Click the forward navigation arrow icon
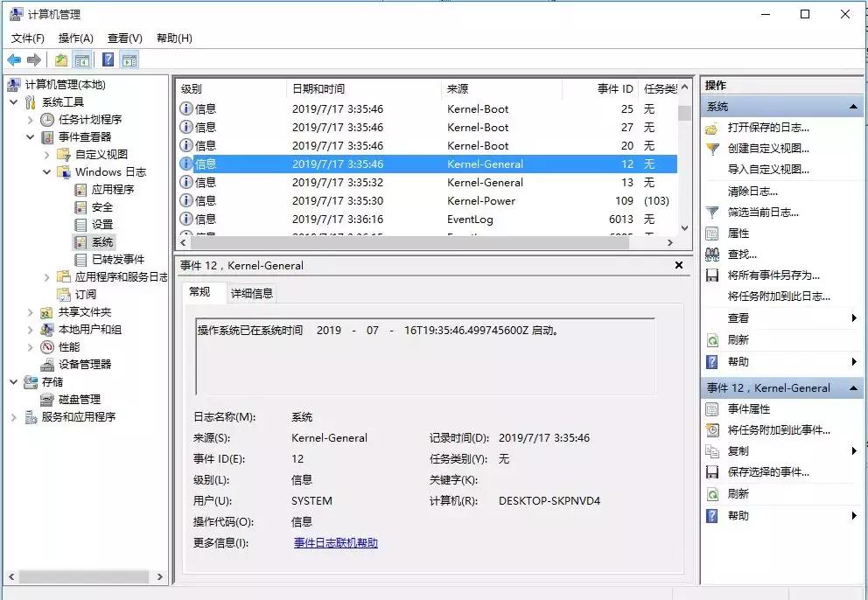The width and height of the screenshot is (868, 600). [33, 59]
